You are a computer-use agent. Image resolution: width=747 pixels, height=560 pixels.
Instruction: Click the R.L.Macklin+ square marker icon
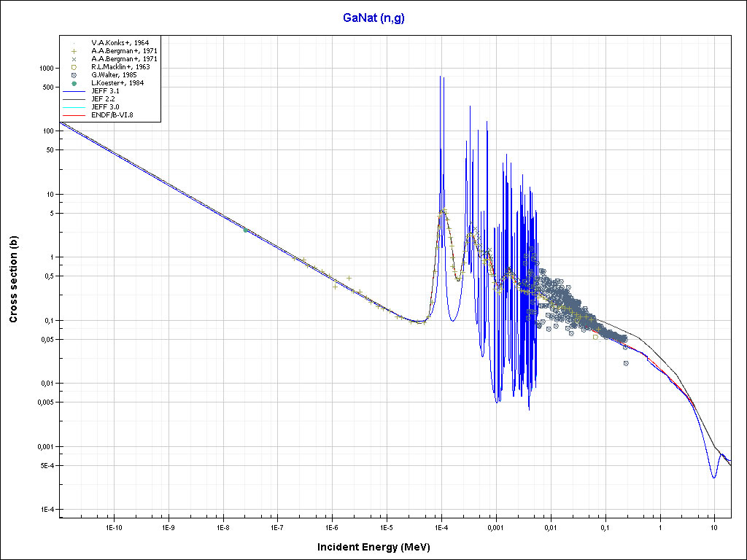(74, 67)
